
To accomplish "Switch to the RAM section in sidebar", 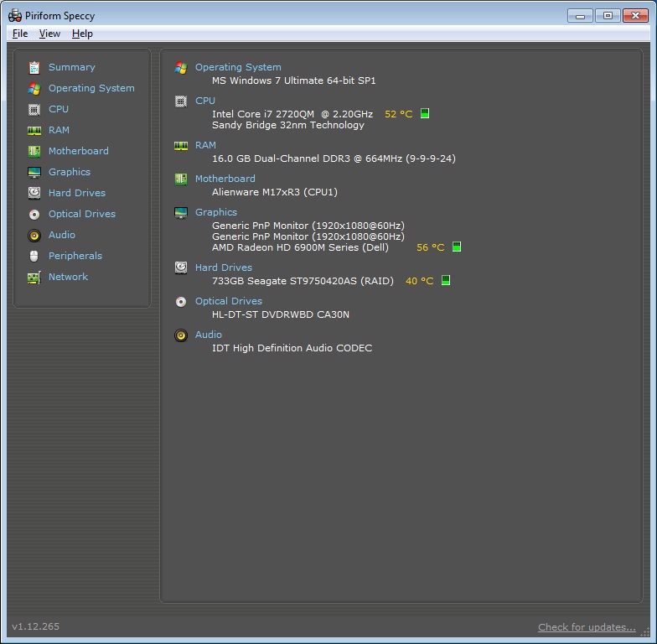I will (59, 130).
